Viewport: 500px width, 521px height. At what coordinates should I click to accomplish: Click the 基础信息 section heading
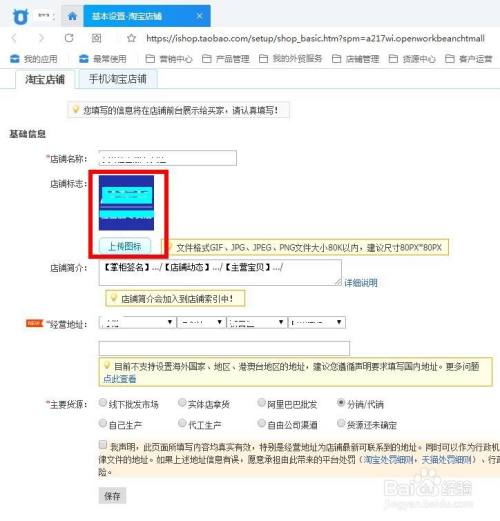(27, 134)
